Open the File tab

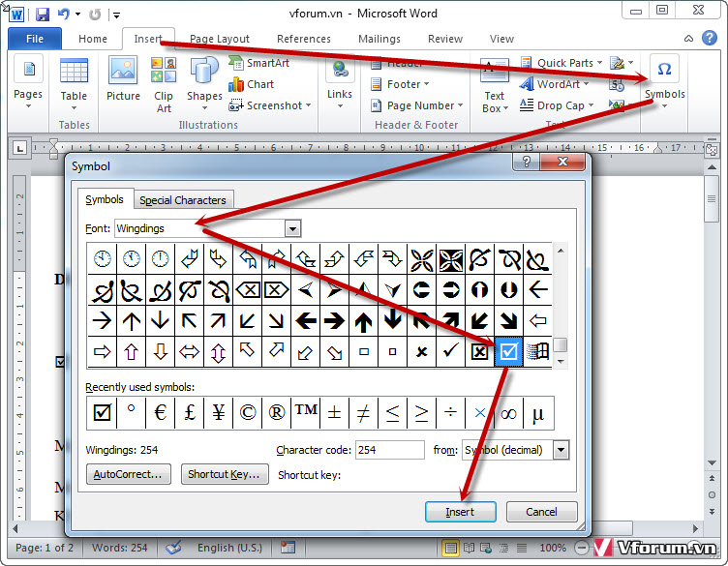[x=34, y=39]
